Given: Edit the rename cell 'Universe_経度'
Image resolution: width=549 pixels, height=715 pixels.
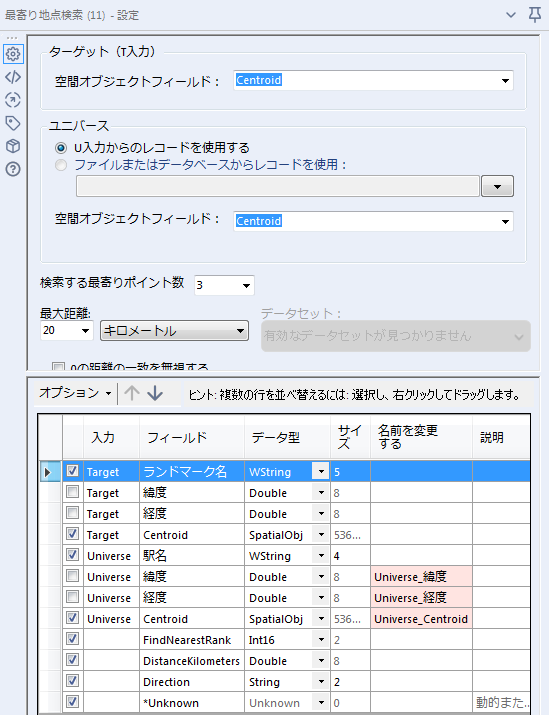Looking at the screenshot, I should pyautogui.click(x=421, y=598).
